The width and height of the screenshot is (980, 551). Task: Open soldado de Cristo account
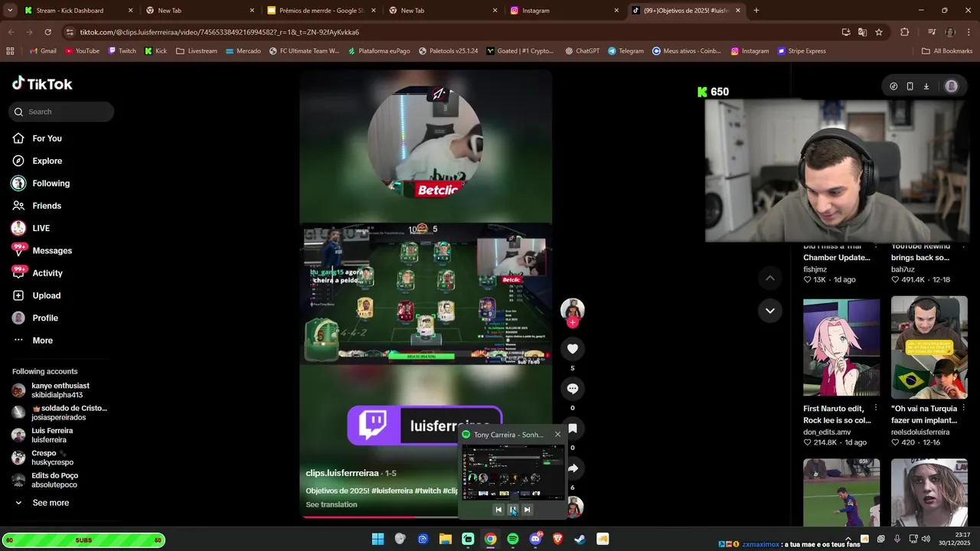pyautogui.click(x=60, y=412)
